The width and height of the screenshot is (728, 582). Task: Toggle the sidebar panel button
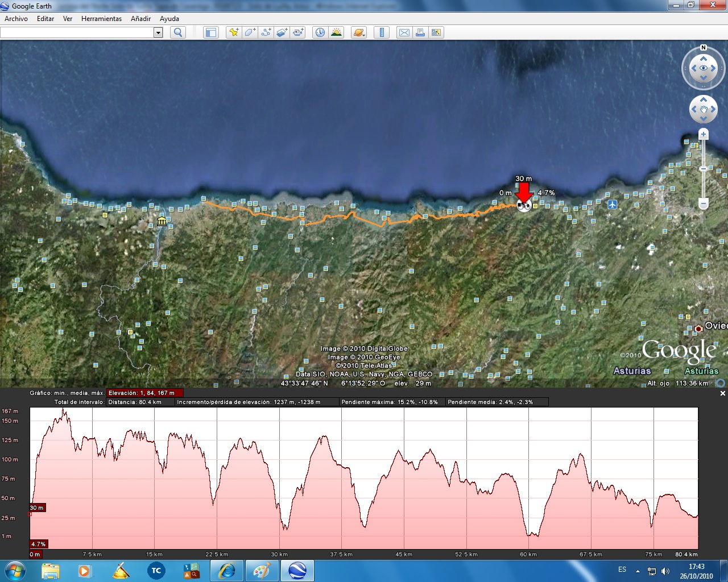point(211,32)
